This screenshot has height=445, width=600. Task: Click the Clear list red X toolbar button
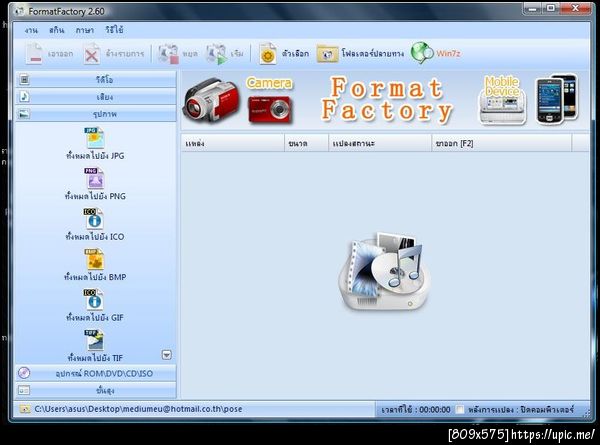click(114, 54)
